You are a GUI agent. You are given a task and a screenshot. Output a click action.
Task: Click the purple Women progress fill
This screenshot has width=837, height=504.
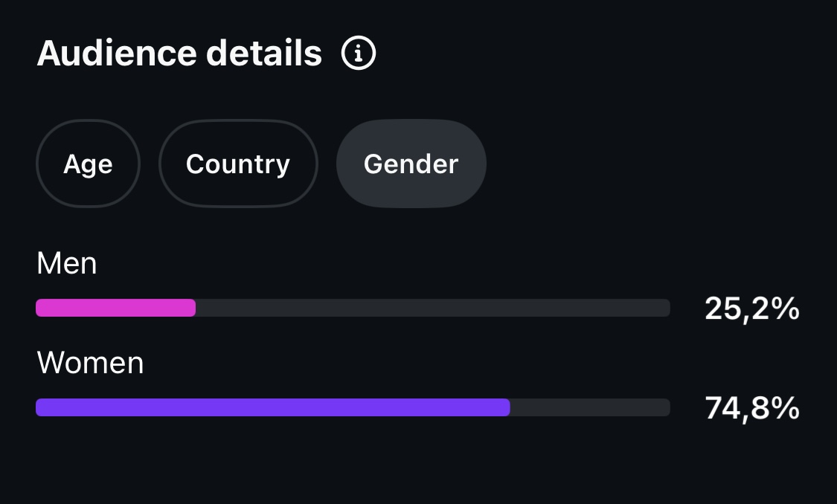(273, 407)
